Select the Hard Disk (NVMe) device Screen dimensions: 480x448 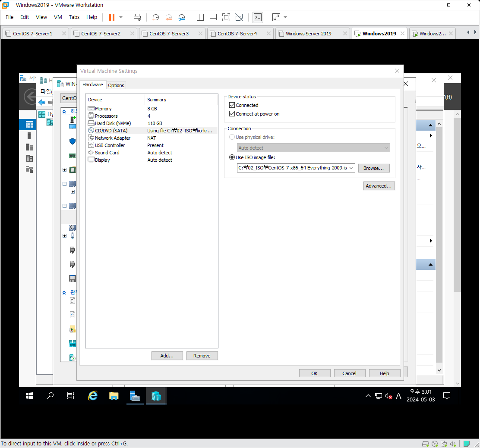pos(151,123)
